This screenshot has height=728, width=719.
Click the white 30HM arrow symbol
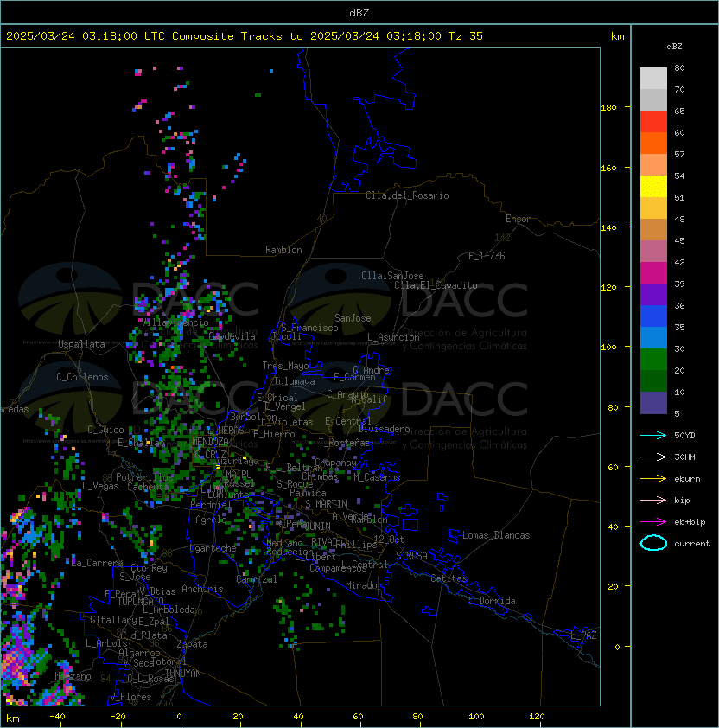click(x=653, y=457)
